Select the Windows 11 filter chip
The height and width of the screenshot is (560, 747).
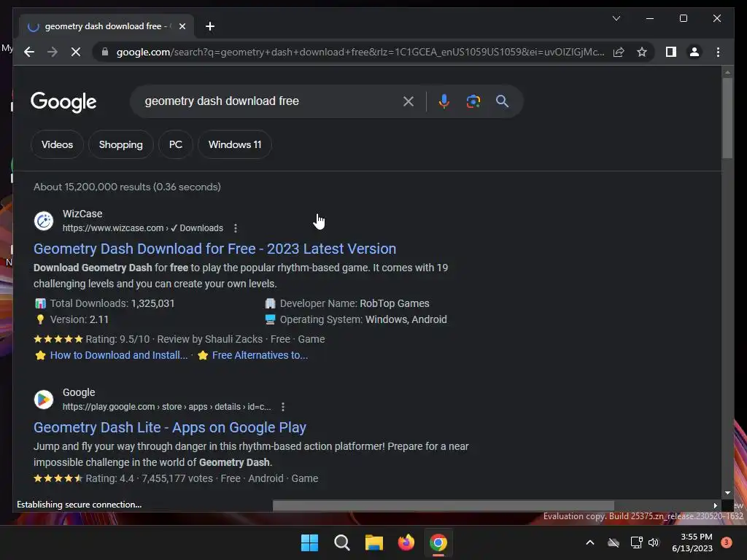coord(234,144)
